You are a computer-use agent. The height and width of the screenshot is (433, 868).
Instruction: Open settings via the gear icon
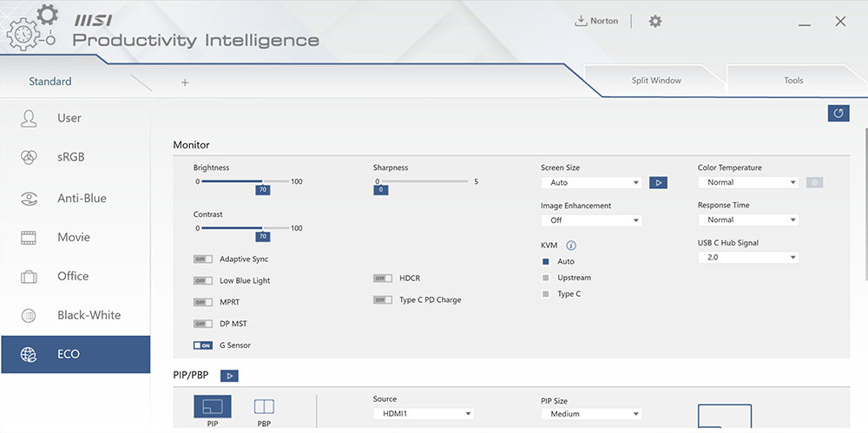(x=655, y=21)
